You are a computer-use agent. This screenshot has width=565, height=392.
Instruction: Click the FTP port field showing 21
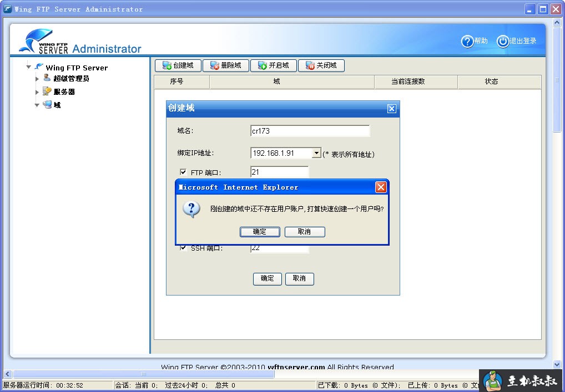[280, 172]
